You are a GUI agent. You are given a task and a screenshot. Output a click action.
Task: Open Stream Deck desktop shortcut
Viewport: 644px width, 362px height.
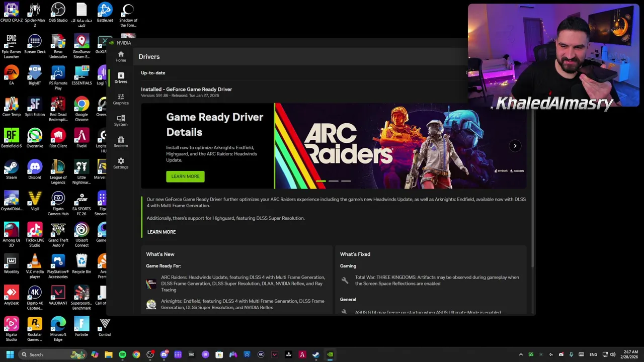tap(35, 44)
